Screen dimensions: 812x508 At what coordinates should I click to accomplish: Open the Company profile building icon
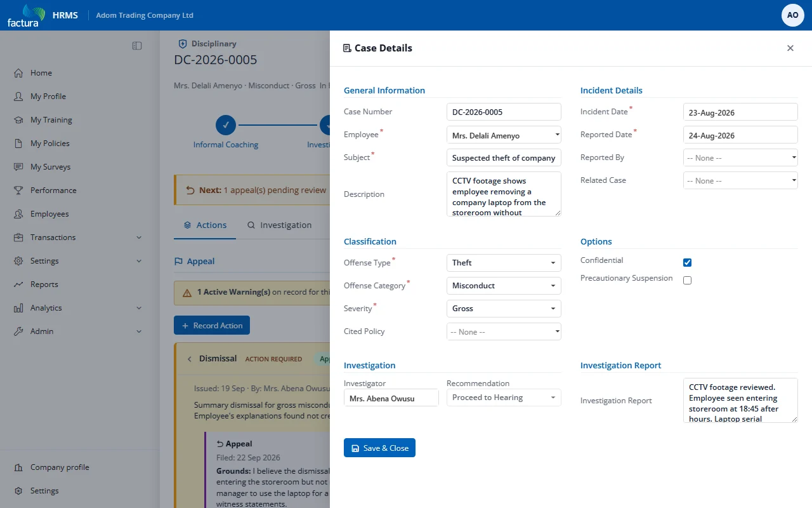tap(18, 467)
